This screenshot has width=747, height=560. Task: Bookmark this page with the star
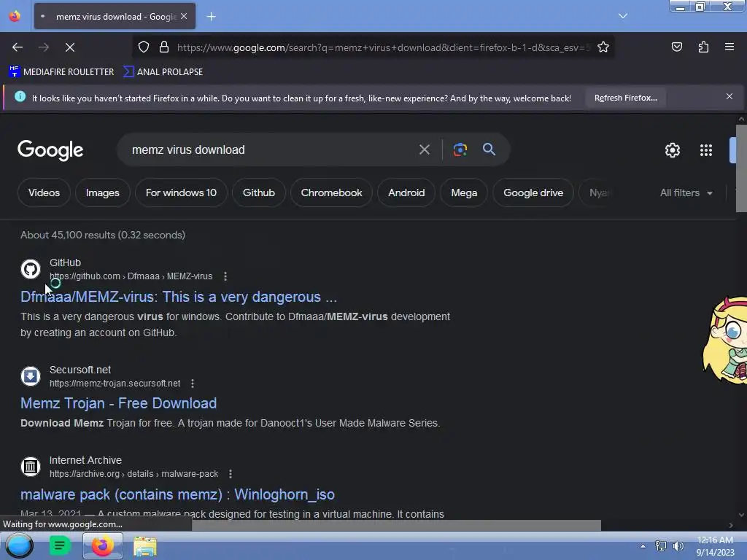click(603, 47)
